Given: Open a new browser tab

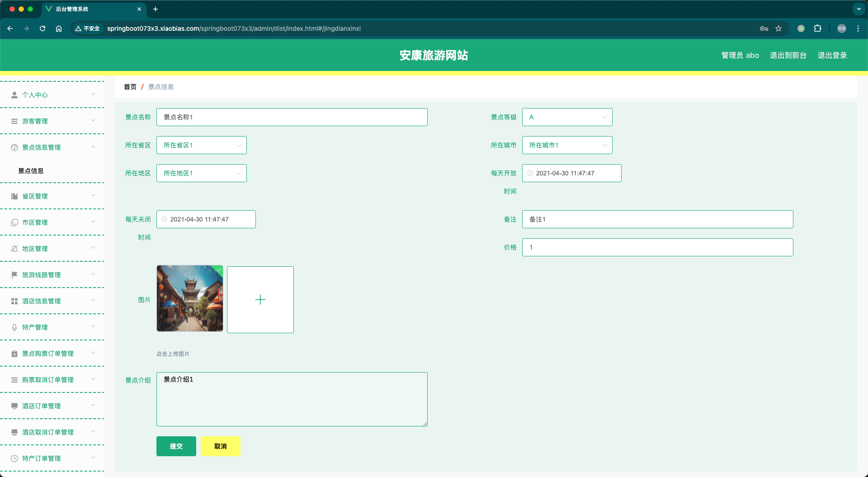Looking at the screenshot, I should 156,9.
